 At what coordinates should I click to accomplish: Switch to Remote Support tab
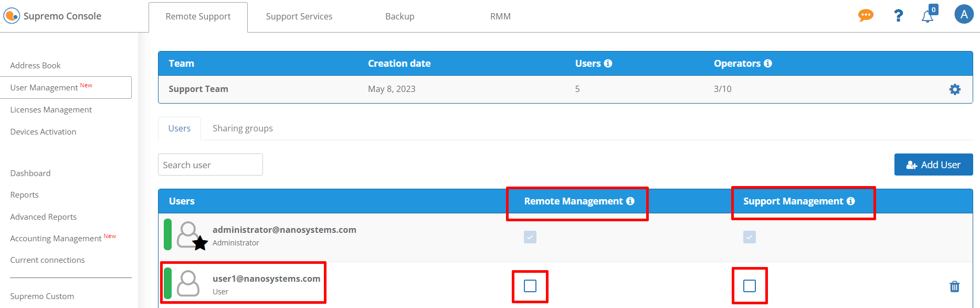tap(198, 17)
